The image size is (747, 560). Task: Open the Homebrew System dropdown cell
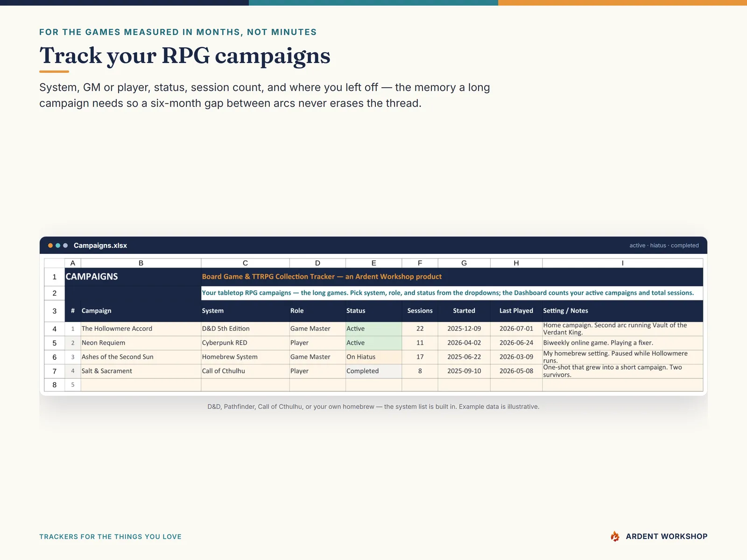pos(245,357)
